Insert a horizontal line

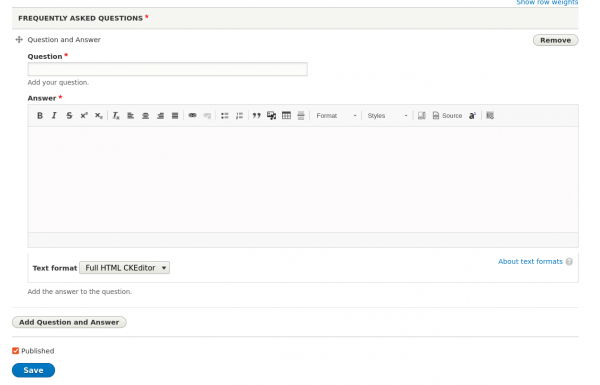[301, 116]
